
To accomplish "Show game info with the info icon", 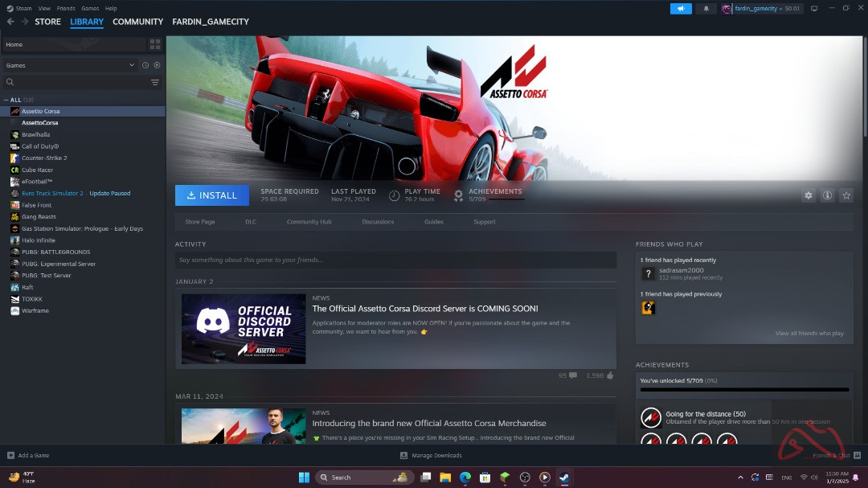I will tap(827, 195).
